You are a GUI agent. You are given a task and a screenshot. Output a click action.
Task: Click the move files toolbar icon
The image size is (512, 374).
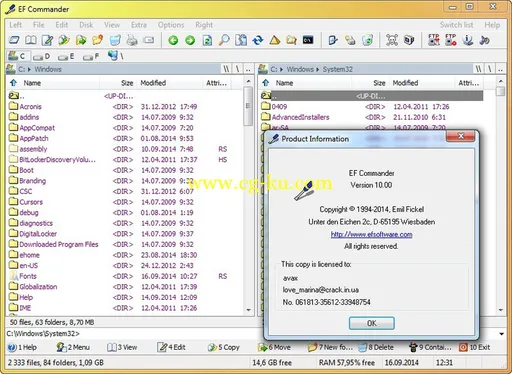point(81,40)
